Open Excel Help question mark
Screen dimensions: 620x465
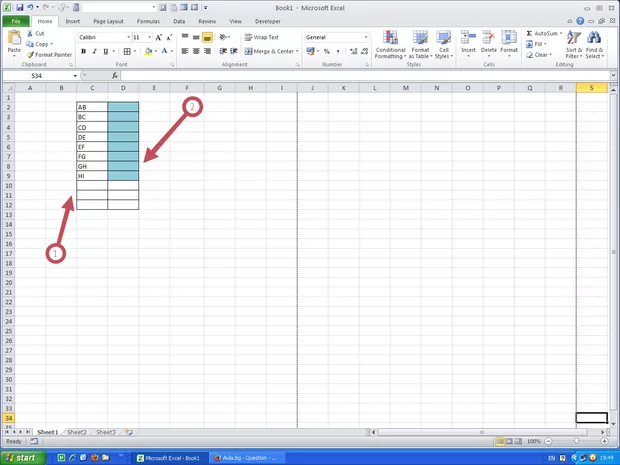[580, 21]
